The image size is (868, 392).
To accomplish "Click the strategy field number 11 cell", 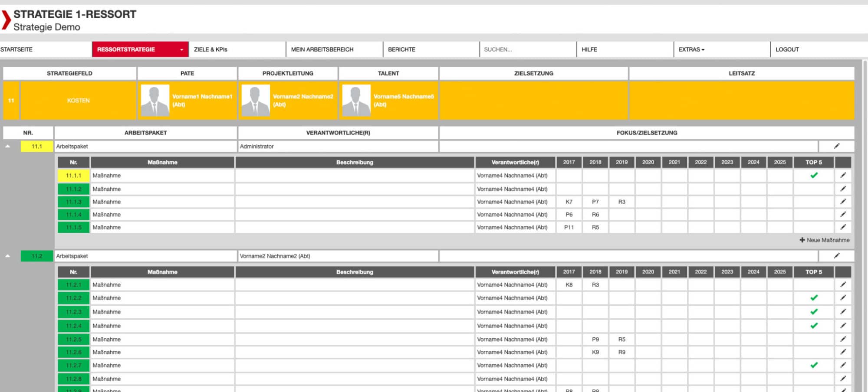I will 11,101.
